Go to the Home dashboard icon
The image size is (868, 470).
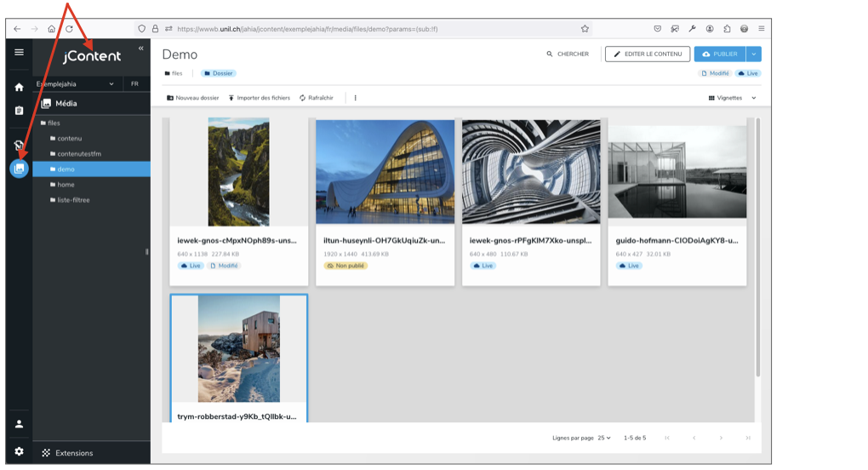[19, 87]
